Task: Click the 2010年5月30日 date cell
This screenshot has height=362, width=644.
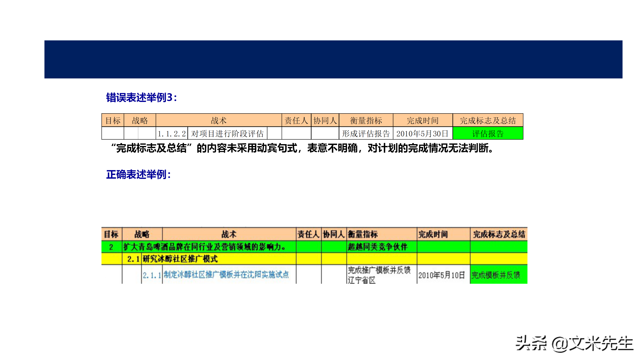Action: 422,133
